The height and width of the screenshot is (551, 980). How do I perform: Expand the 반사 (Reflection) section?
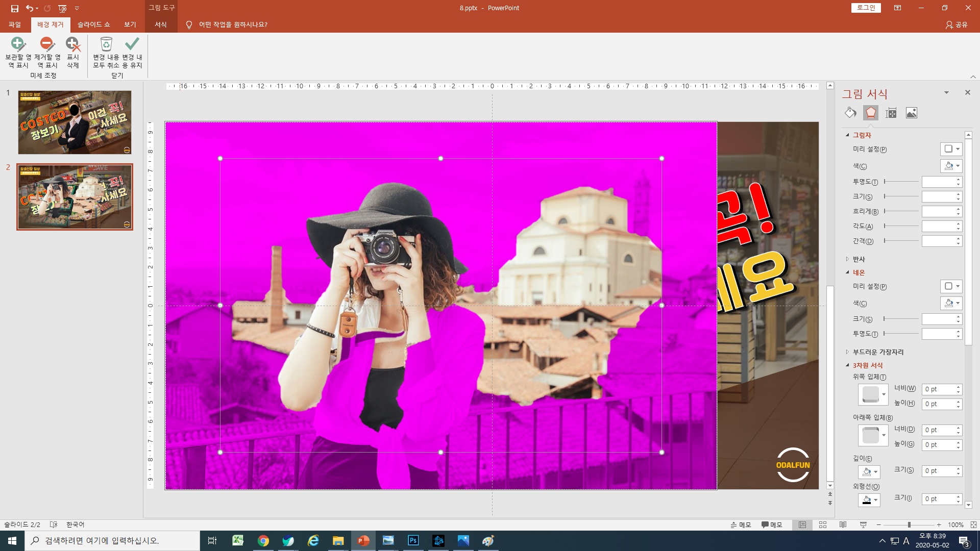pyautogui.click(x=859, y=259)
